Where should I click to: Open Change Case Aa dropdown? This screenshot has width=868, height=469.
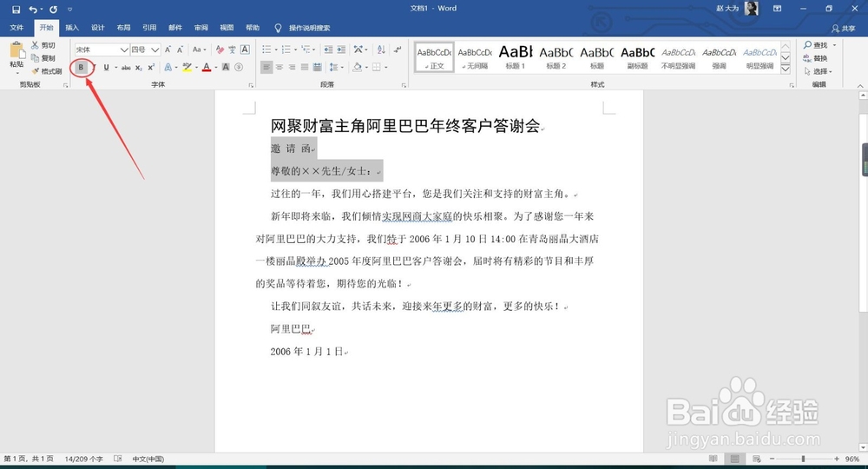click(x=200, y=50)
